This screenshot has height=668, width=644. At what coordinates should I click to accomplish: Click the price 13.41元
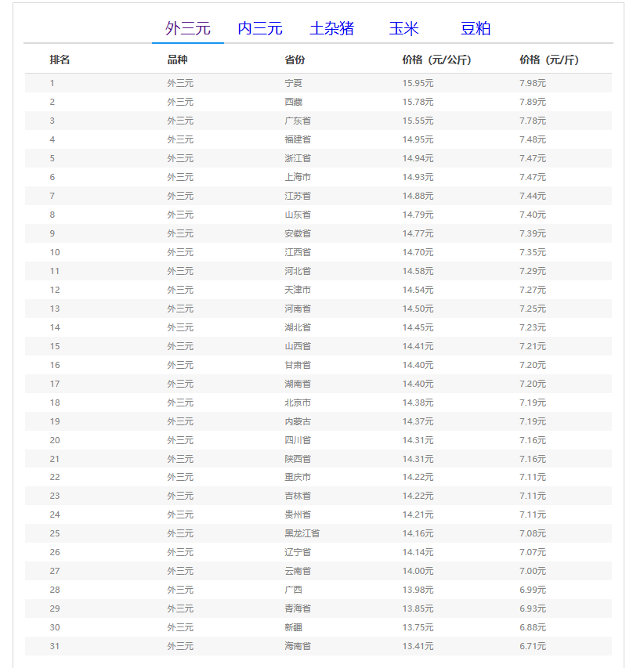click(x=418, y=646)
